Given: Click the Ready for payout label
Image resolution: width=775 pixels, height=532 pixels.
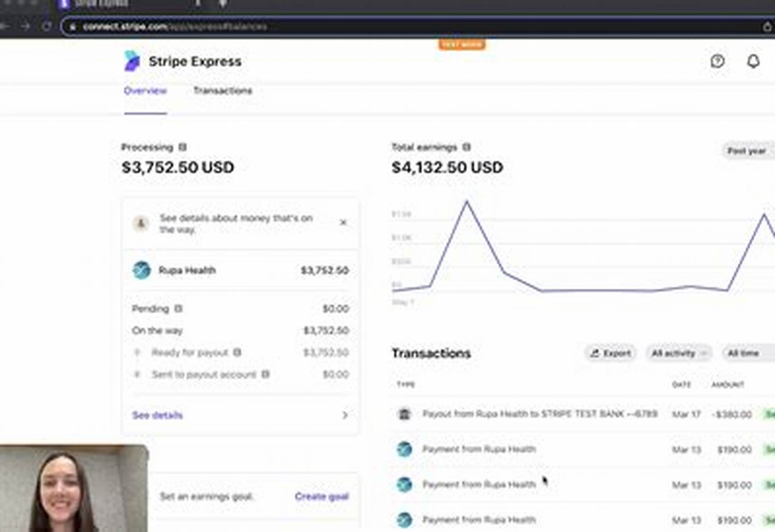Looking at the screenshot, I should click(x=190, y=352).
